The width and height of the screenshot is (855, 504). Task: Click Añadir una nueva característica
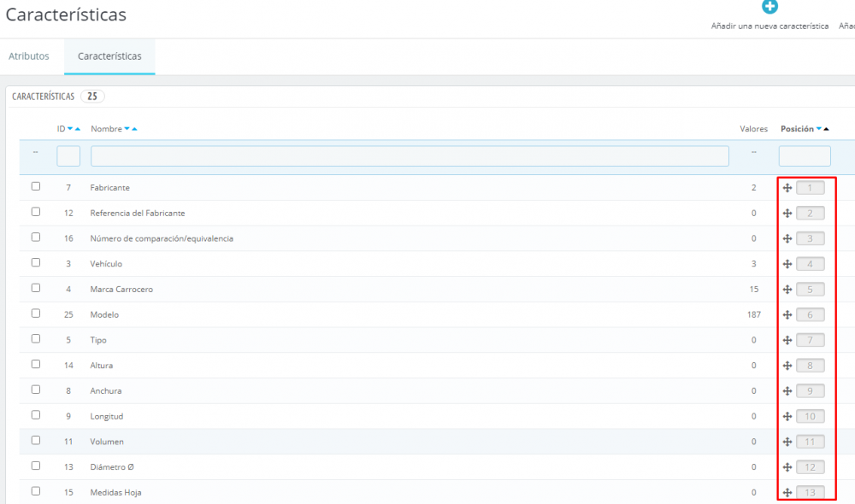click(x=768, y=26)
